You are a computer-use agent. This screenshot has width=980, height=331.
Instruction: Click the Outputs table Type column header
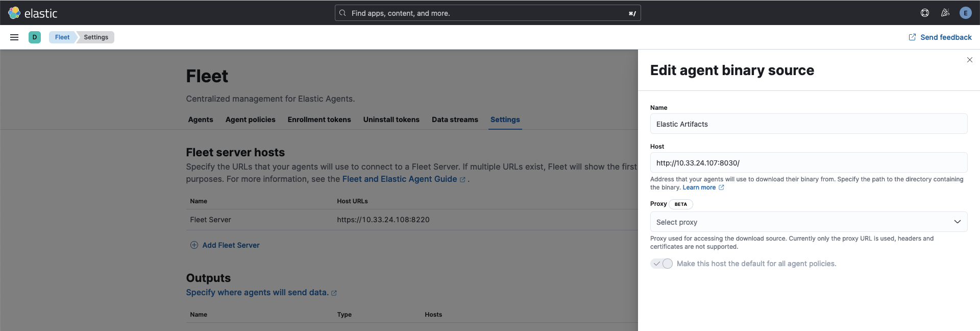click(345, 315)
